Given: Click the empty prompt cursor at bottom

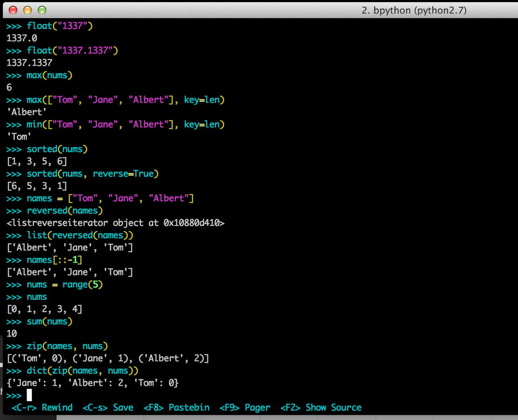Looking at the screenshot, I should [x=29, y=395].
